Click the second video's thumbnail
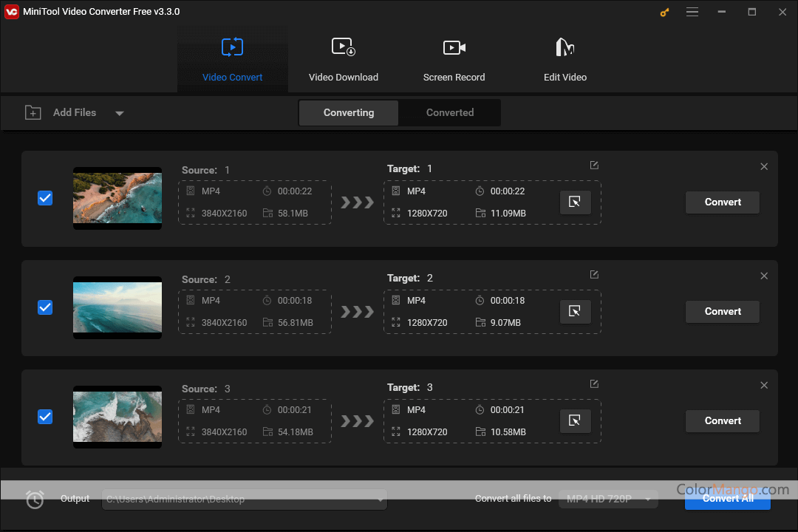Image resolution: width=798 pixels, height=532 pixels. tap(117, 307)
